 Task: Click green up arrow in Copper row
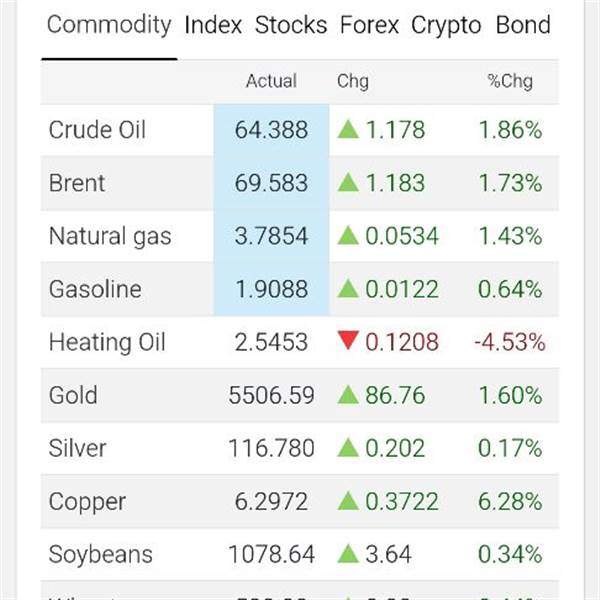point(348,500)
